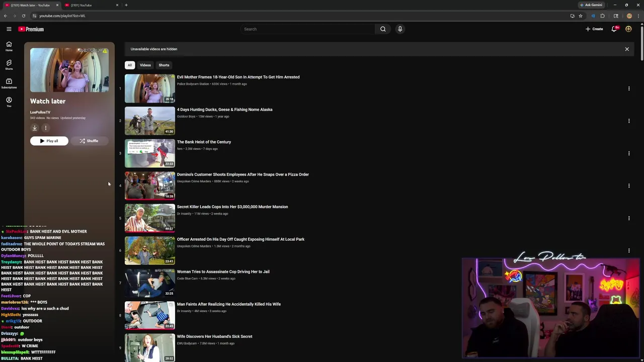Go to YouTube Premium home logo
The height and width of the screenshot is (362, 644).
point(31,29)
